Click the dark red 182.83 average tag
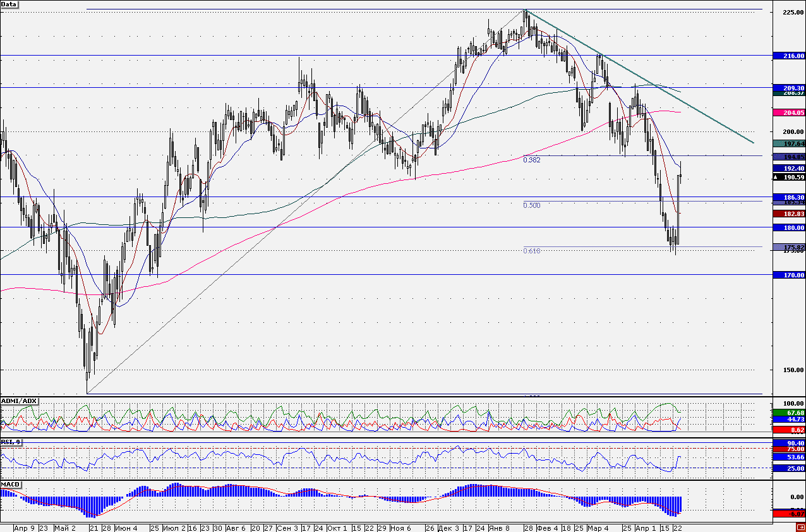 point(789,214)
